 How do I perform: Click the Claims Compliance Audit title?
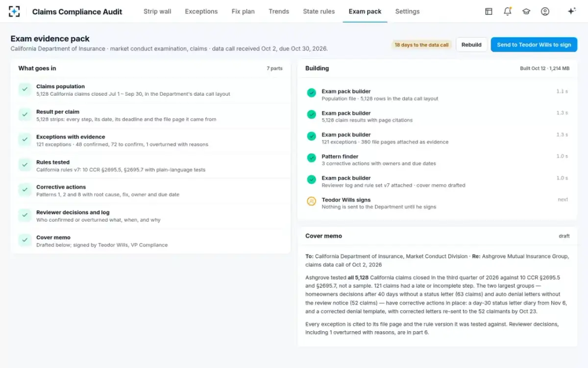[x=77, y=12]
